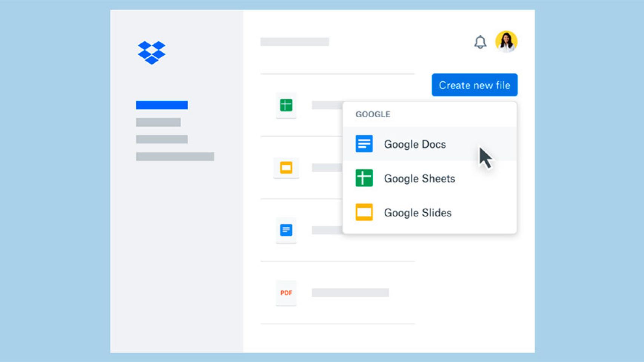Select the blue highlighted sidebar item

coord(162,105)
